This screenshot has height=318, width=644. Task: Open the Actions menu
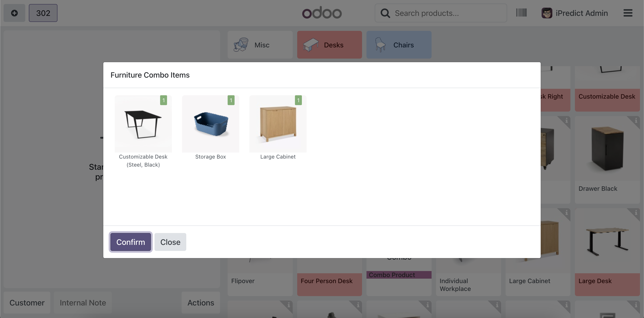coord(201,303)
